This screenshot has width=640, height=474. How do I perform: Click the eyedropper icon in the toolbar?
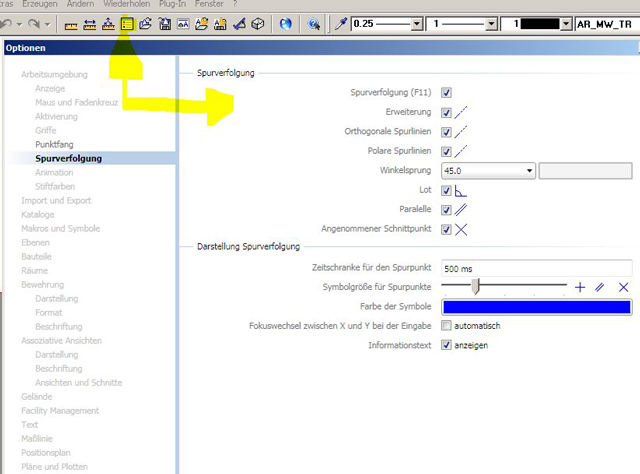click(341, 23)
